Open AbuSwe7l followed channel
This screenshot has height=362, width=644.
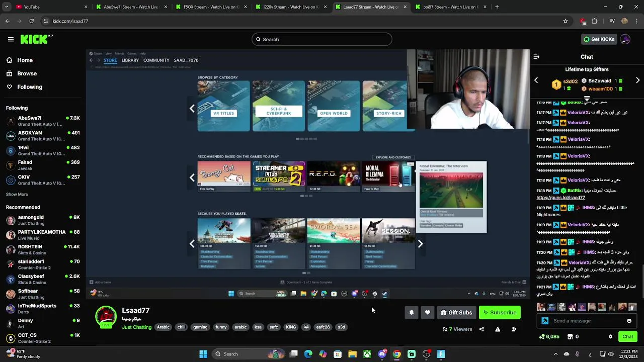43,121
